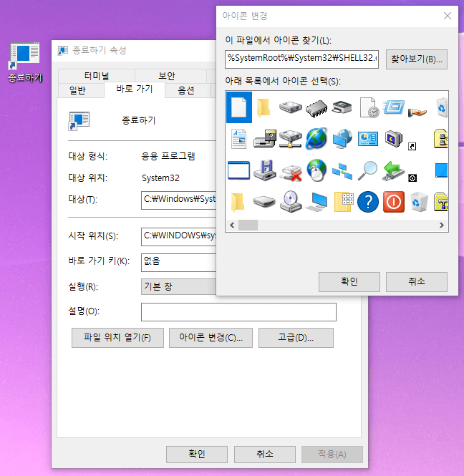Click 확인 in the 종료하기 속성 window
Viewport: 464px width, 476px height.
(x=197, y=454)
